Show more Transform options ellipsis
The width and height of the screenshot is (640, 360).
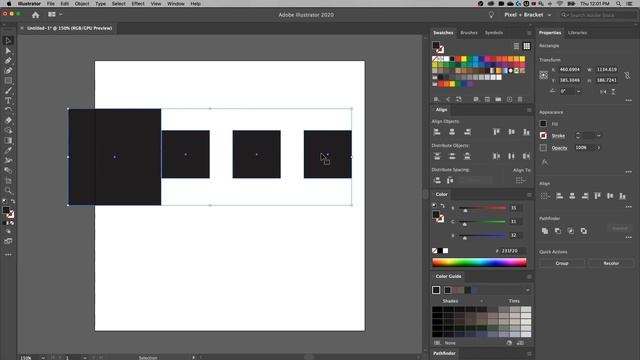[629, 100]
